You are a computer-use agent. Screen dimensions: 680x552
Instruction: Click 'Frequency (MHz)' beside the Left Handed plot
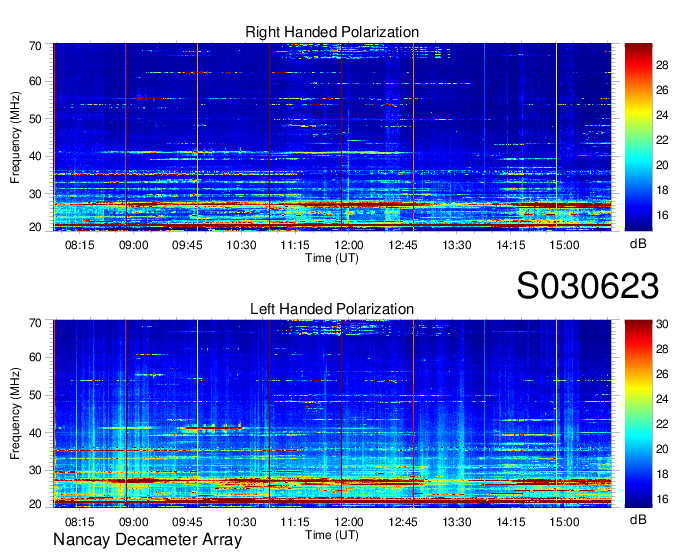point(15,414)
